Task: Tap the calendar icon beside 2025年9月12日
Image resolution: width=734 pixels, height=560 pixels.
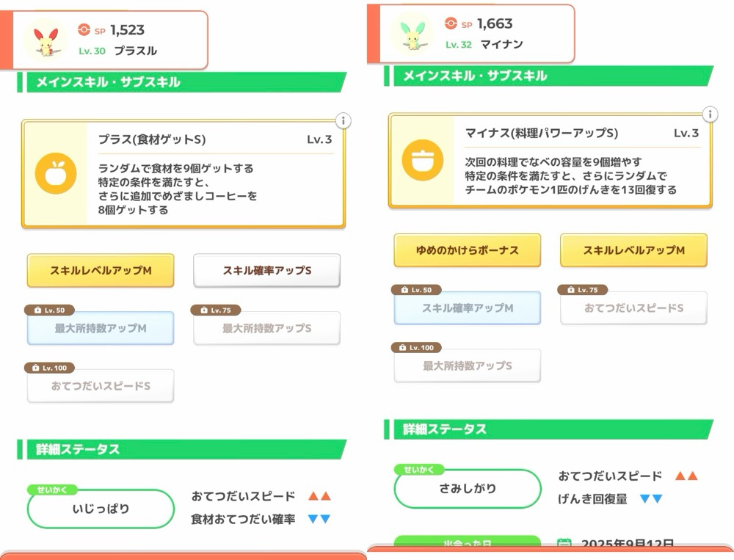Action: coord(564,545)
